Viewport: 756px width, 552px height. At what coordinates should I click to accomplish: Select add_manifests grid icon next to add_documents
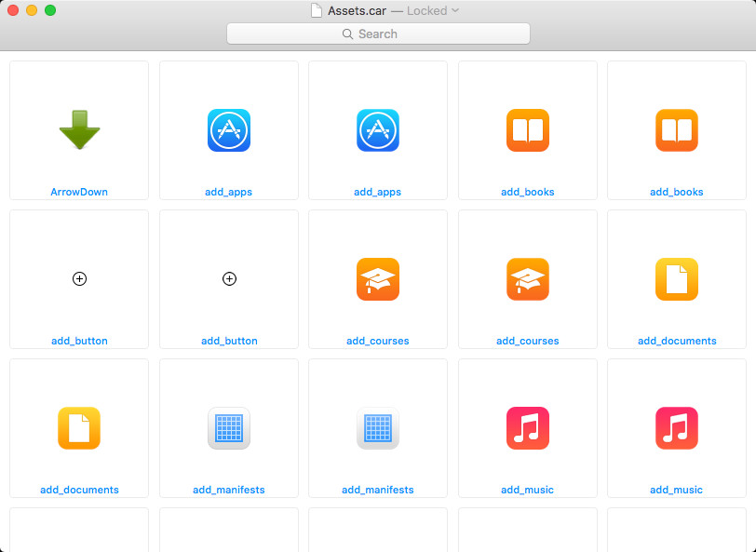point(228,428)
